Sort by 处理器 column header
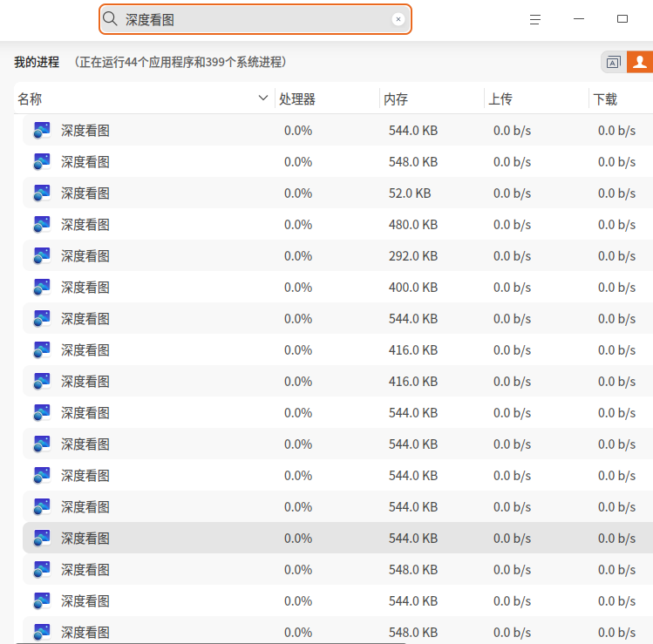Image resolution: width=653 pixels, height=644 pixels. tap(297, 99)
